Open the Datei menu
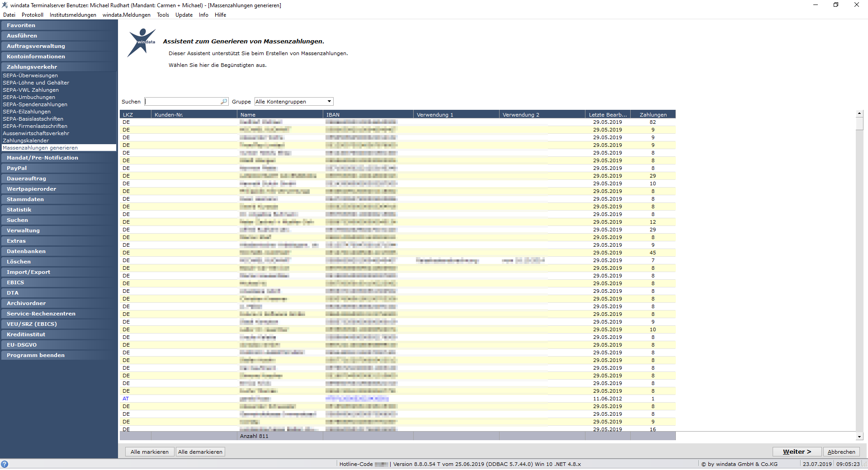Viewport: 868px width, 470px height. point(9,15)
